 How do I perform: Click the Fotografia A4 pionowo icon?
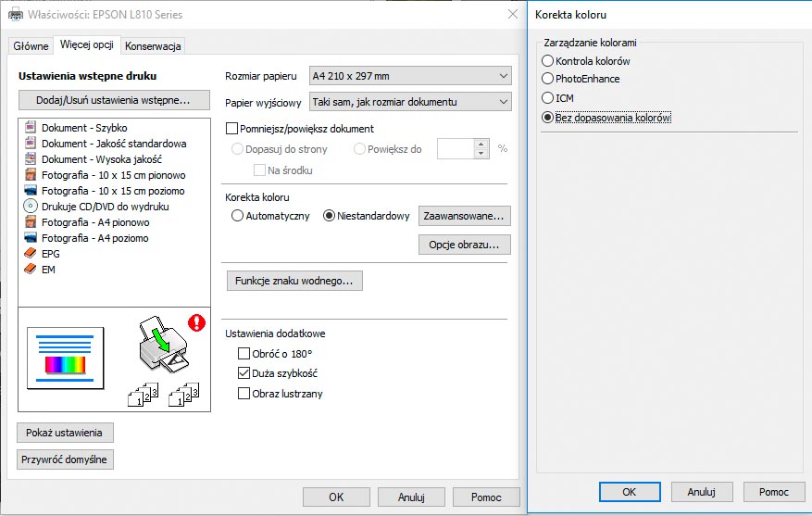[31, 222]
